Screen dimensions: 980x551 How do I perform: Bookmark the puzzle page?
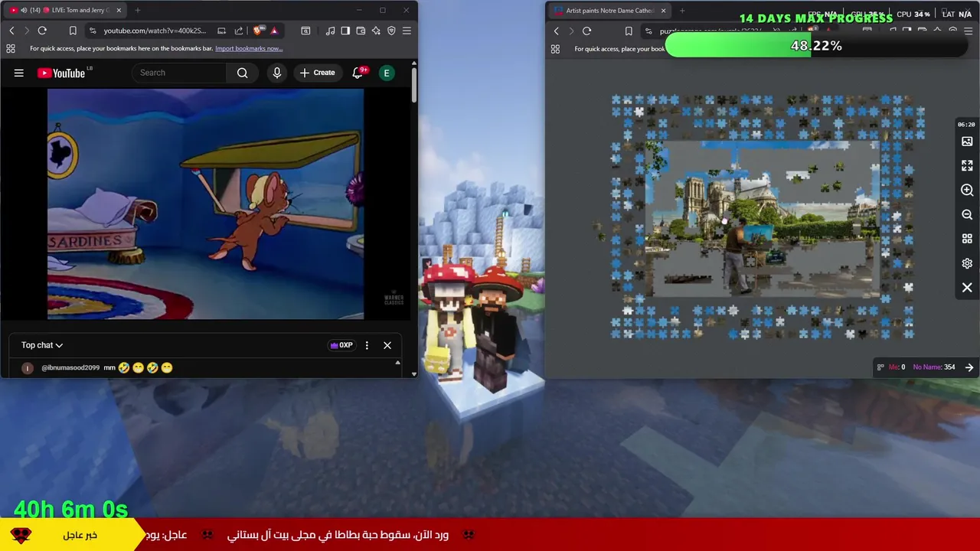[629, 31]
